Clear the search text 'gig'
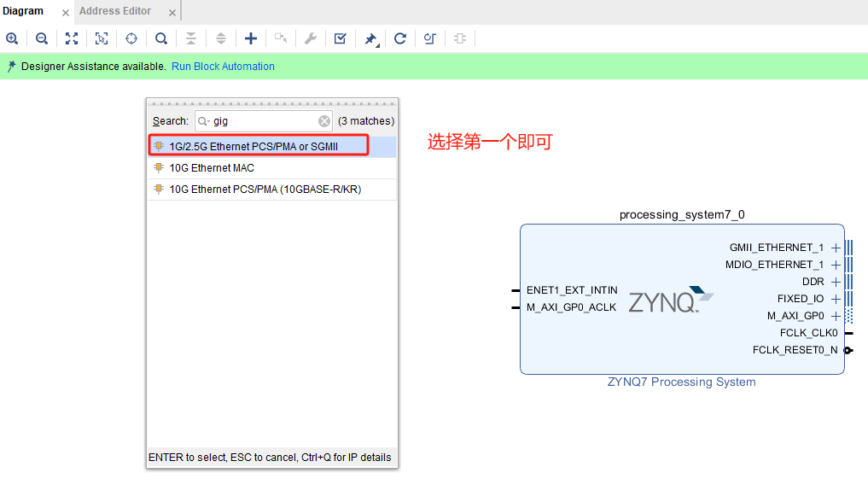Viewport: 868px width, 496px height. click(x=324, y=121)
